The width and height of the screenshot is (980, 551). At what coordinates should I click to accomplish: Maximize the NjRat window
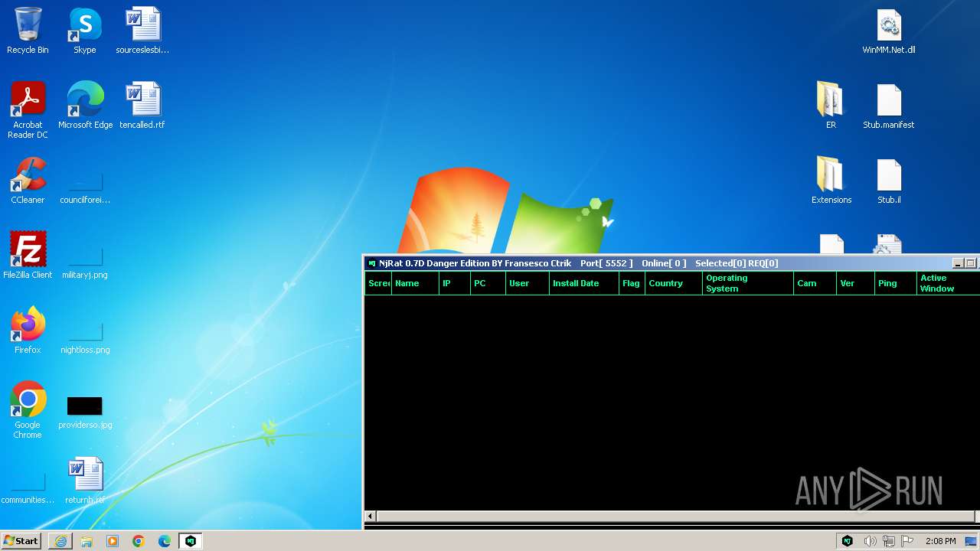(970, 263)
